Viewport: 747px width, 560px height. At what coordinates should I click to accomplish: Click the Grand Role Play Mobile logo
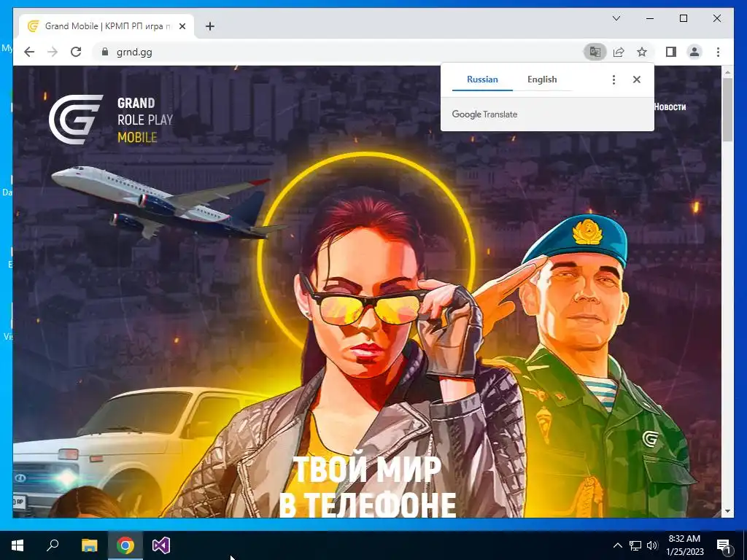click(111, 120)
